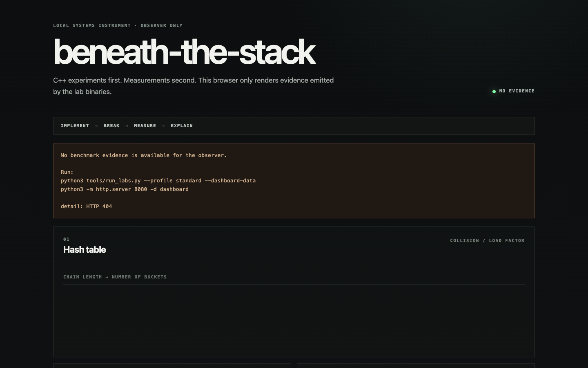This screenshot has width=588, height=368.
Task: Select the MEASURE step in the workflow bar
Action: [x=145, y=126]
